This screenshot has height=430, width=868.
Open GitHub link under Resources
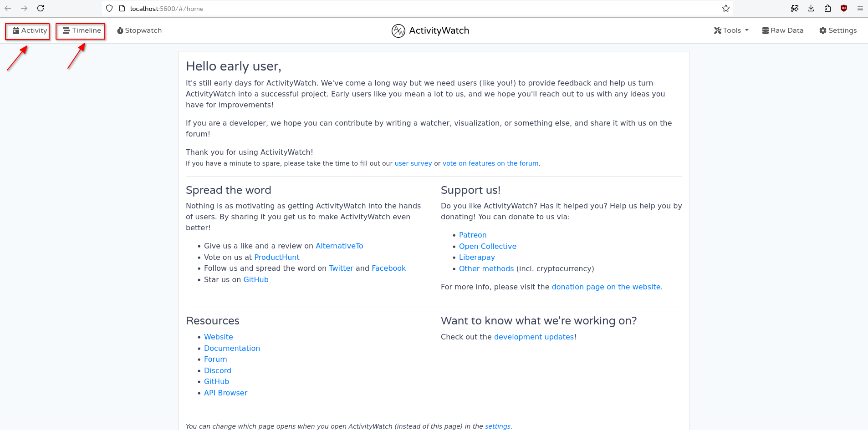pos(216,381)
